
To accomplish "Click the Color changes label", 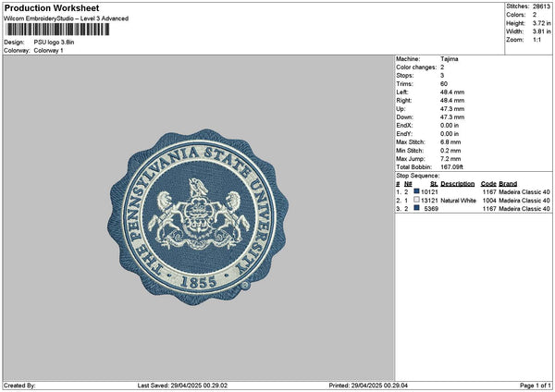I will (416, 67).
